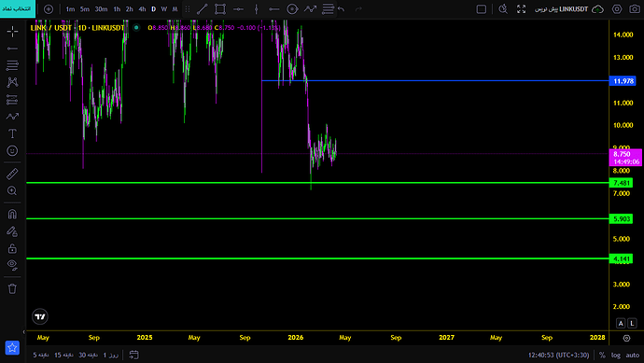Click the blue 11.978 price label

tap(623, 81)
